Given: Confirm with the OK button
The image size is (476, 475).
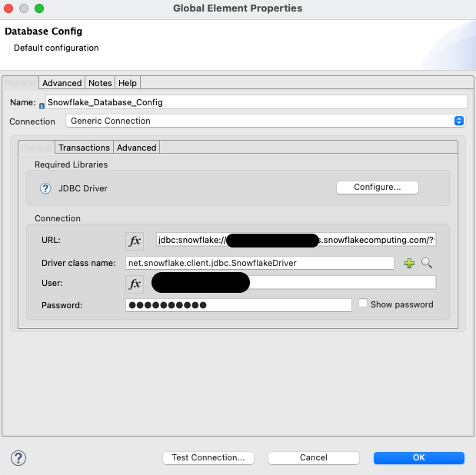Looking at the screenshot, I should (419, 457).
